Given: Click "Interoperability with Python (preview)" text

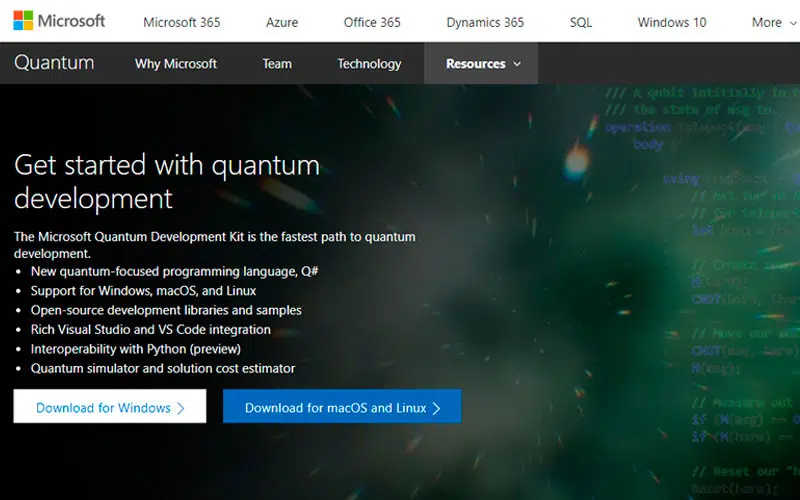Looking at the screenshot, I should coord(136,349).
